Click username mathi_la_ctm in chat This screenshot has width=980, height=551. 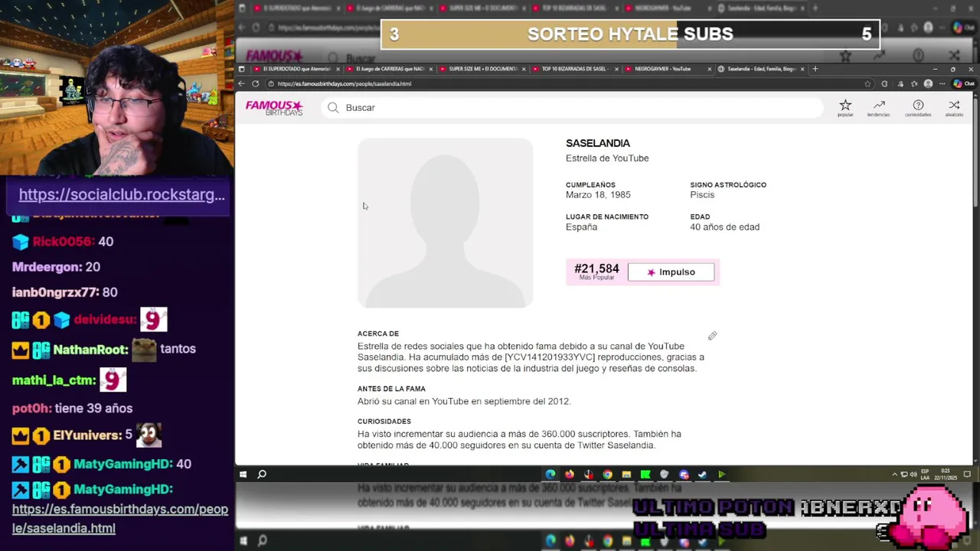tap(54, 380)
